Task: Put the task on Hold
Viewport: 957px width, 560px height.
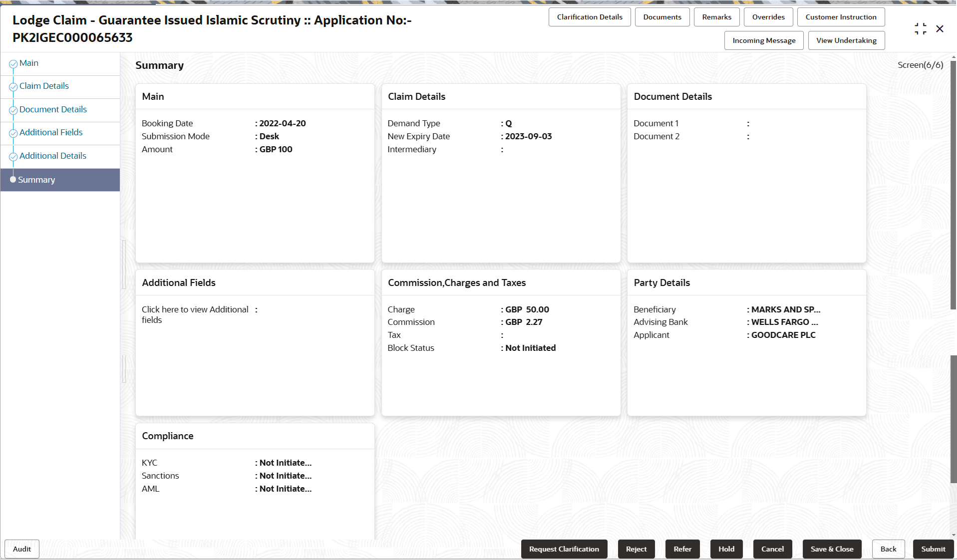Action: click(x=726, y=549)
